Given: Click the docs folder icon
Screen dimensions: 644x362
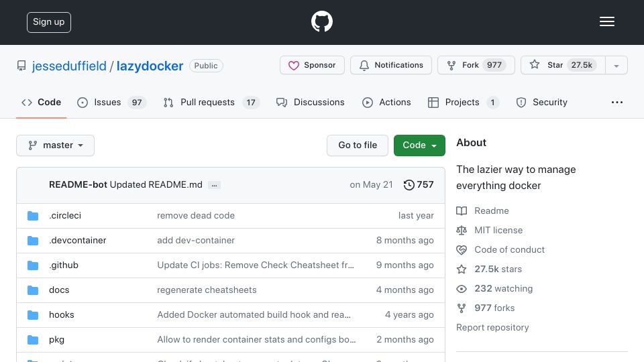Looking at the screenshot, I should [x=33, y=290].
